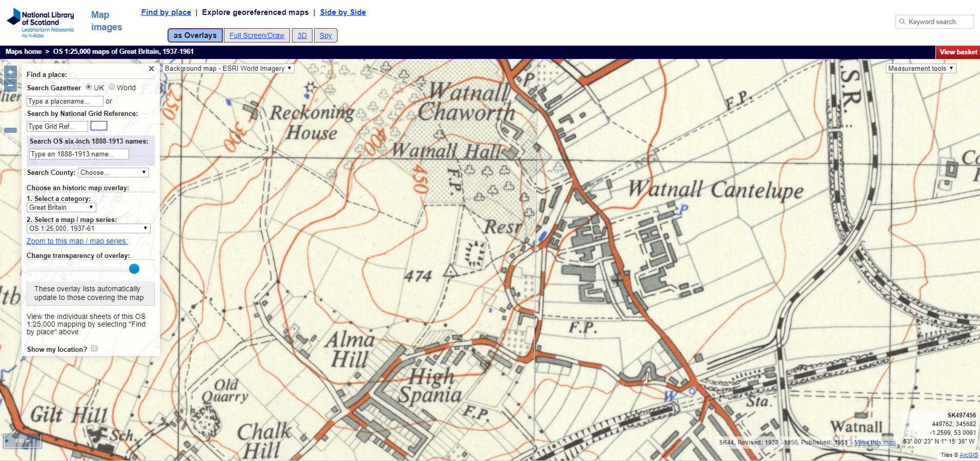Switch to Full Screen/Draw view
The image size is (980, 461).
(257, 35)
